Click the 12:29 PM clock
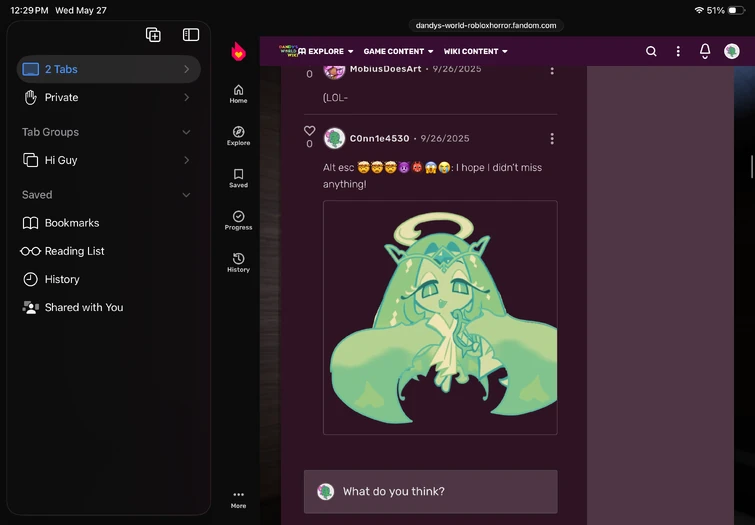Screen dimensions: 755x525 pos(29,10)
